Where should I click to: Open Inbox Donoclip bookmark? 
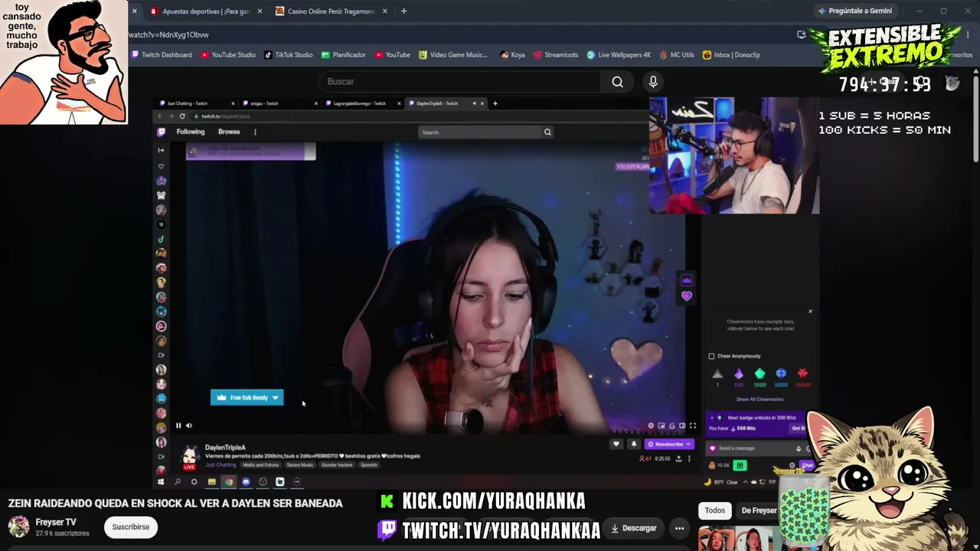point(731,55)
